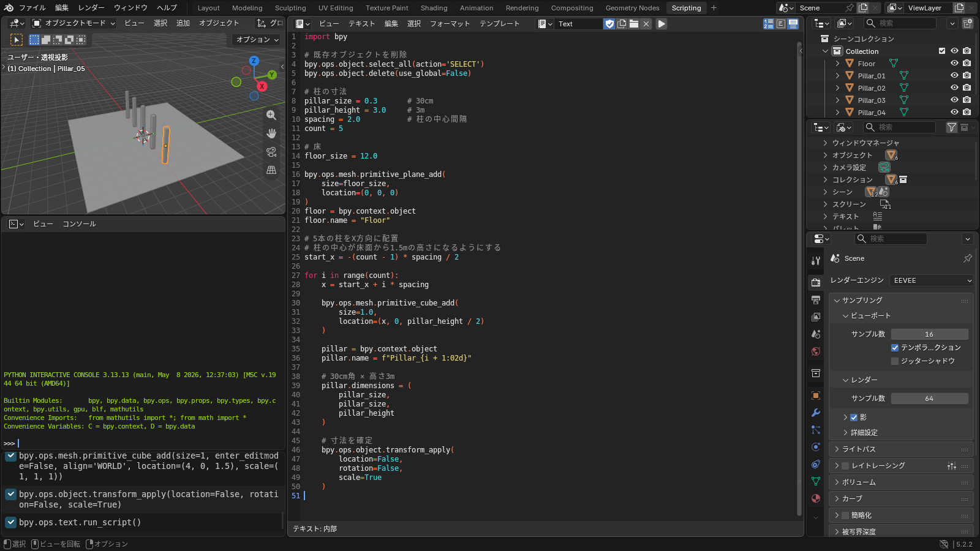Viewport: 980px width, 551px height.
Task: Toggle the テンポラ...クション checkbox
Action: click(x=895, y=348)
